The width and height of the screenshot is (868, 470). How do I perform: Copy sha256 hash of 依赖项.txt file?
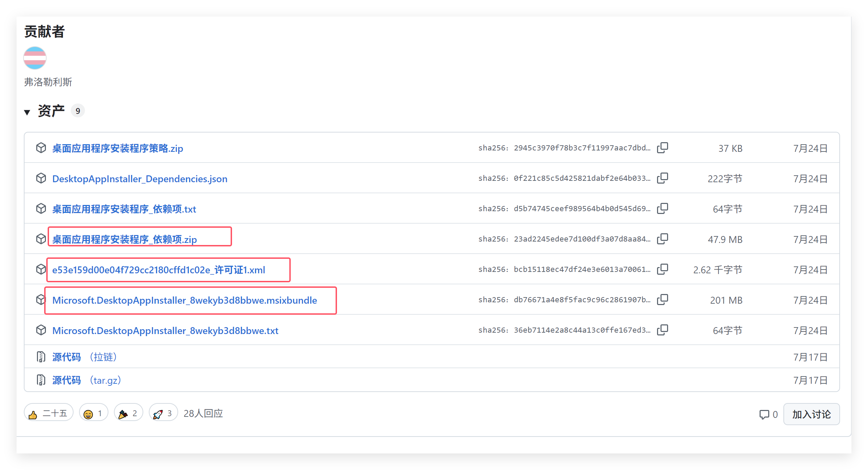click(662, 208)
